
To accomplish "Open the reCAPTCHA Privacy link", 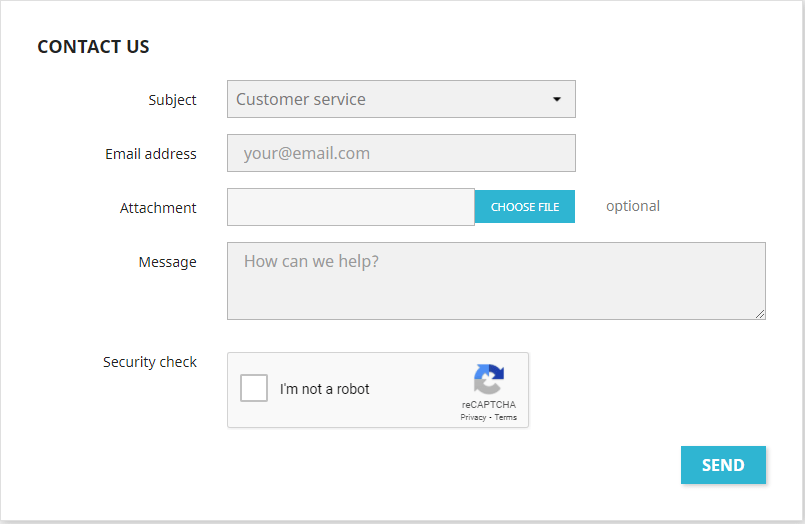I will (x=473, y=417).
